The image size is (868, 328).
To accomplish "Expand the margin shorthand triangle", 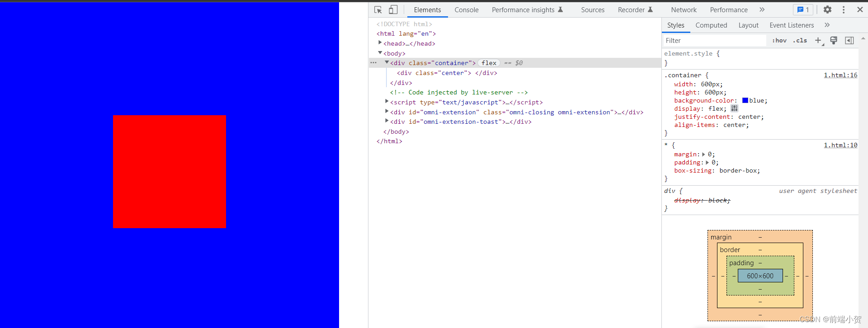I will (704, 155).
